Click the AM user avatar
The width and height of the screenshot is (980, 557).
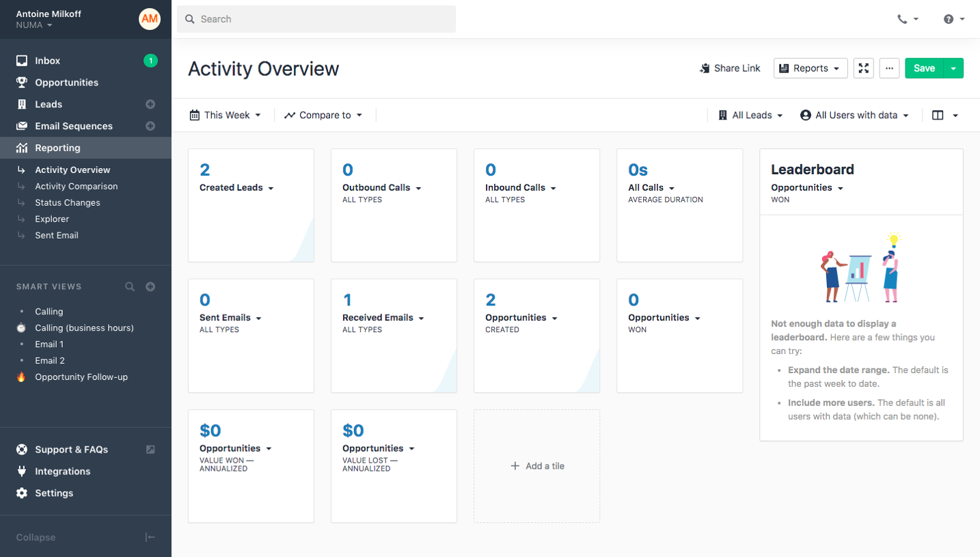pos(150,19)
